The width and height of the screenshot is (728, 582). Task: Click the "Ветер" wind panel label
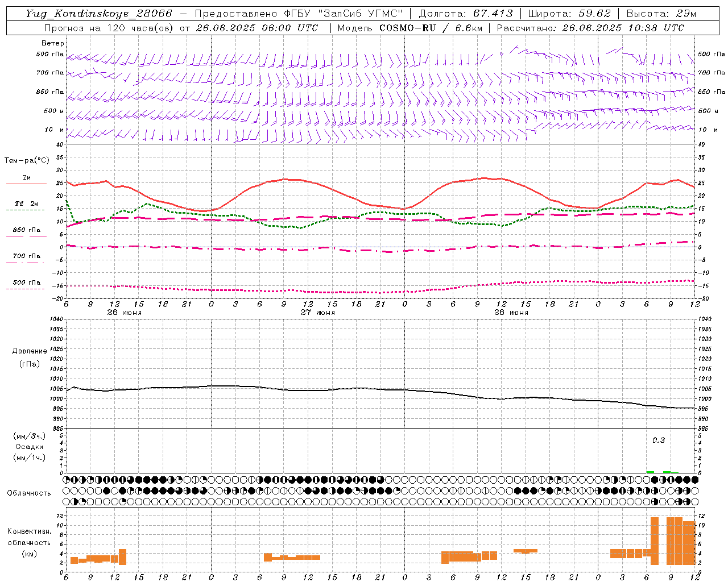pyautogui.click(x=53, y=43)
